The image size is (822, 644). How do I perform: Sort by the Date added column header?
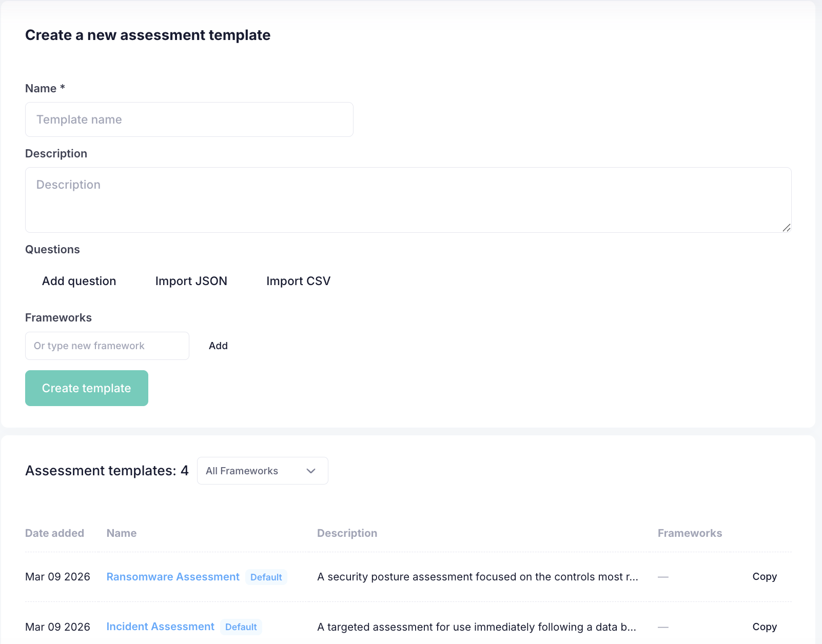click(x=54, y=533)
